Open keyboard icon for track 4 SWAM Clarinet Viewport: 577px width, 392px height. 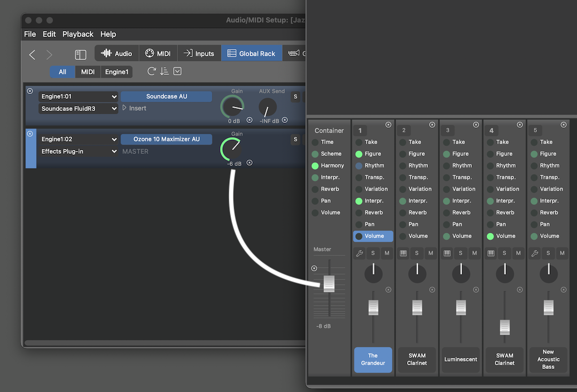coord(491,253)
